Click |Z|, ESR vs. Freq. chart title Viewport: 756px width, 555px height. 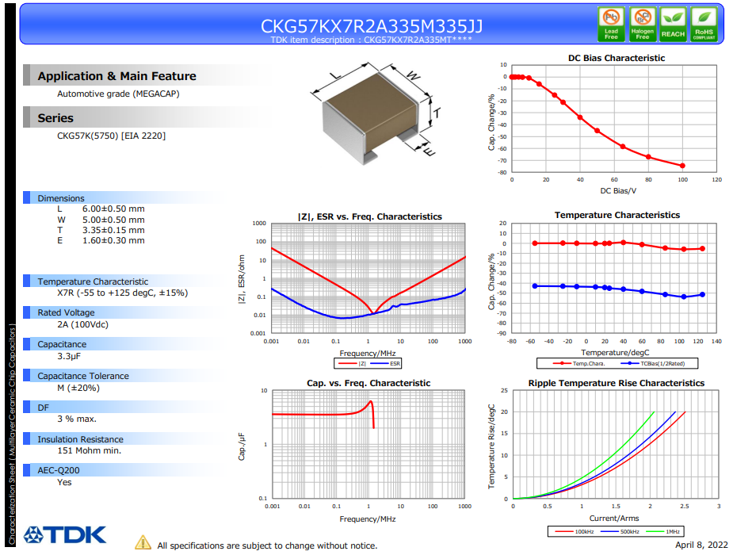pos(370,216)
